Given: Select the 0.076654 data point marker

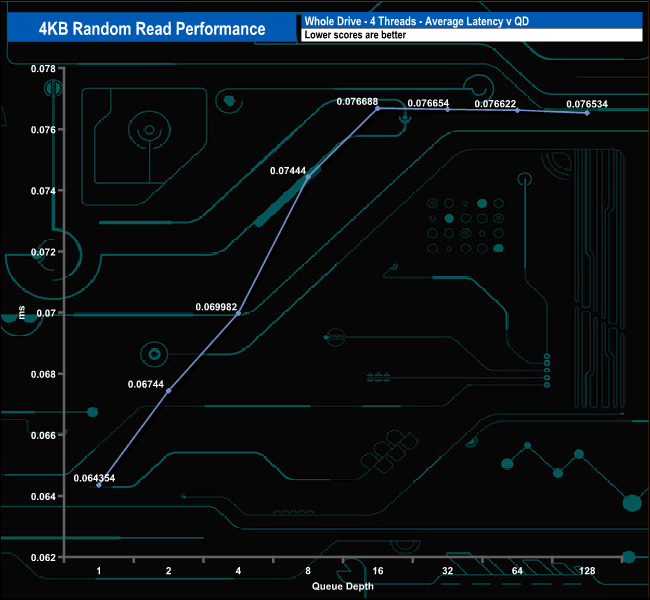Looking at the screenshot, I should click(x=447, y=109).
